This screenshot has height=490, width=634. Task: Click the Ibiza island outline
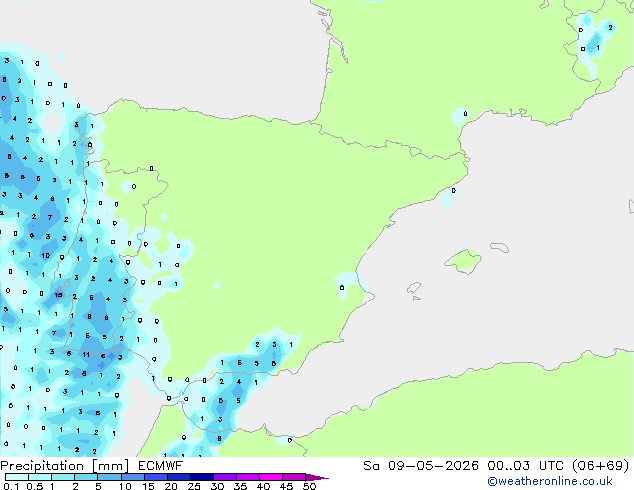point(414,288)
